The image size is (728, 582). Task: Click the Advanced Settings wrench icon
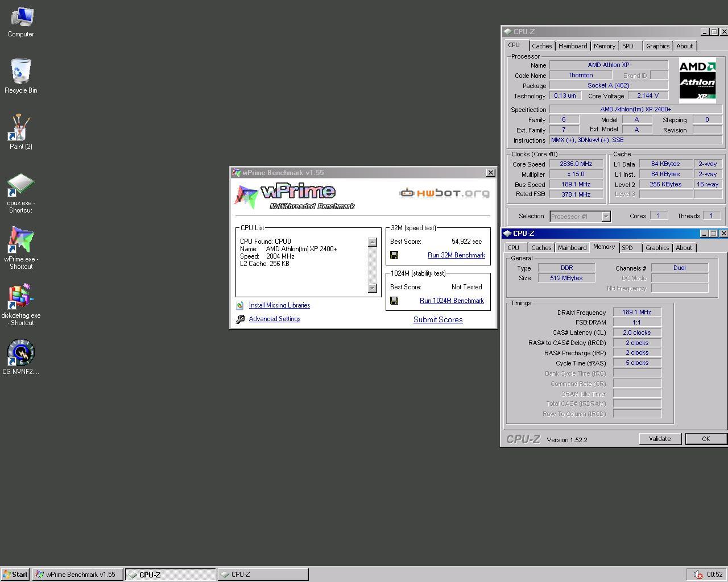point(240,319)
